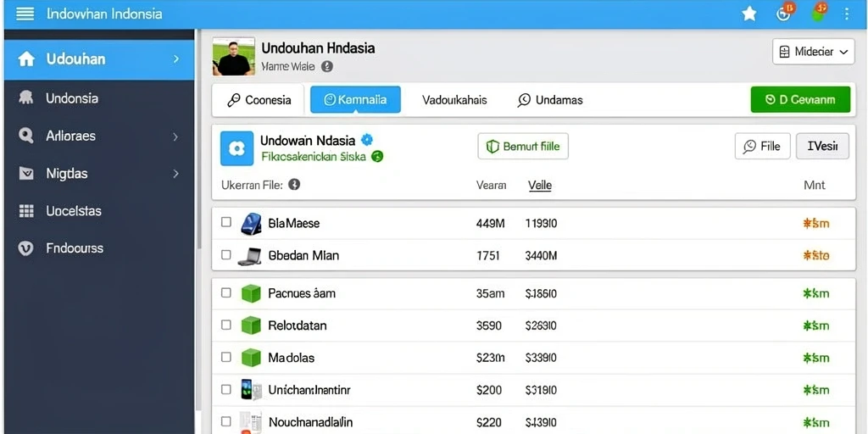Click the info icon next to Ukerran File
This screenshot has height=434, width=868.
pyautogui.click(x=294, y=185)
